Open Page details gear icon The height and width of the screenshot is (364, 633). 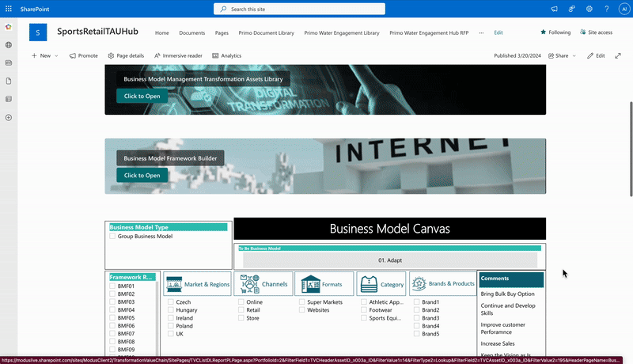(x=111, y=55)
